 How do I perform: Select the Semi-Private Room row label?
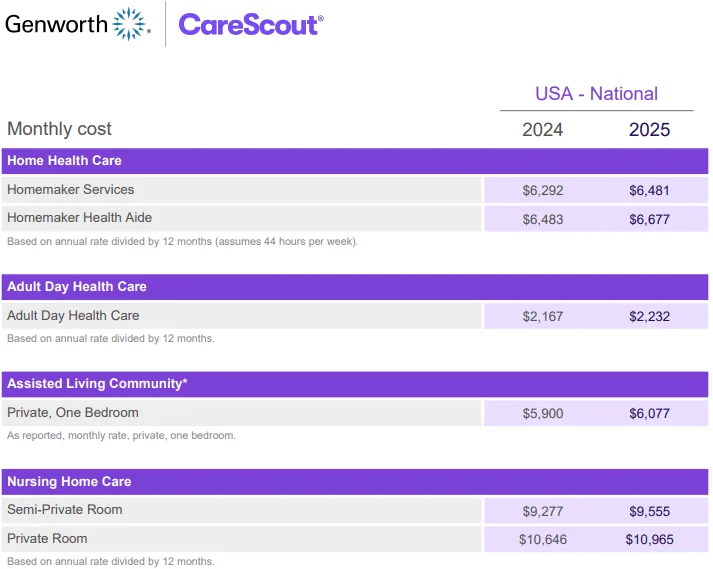point(65,509)
